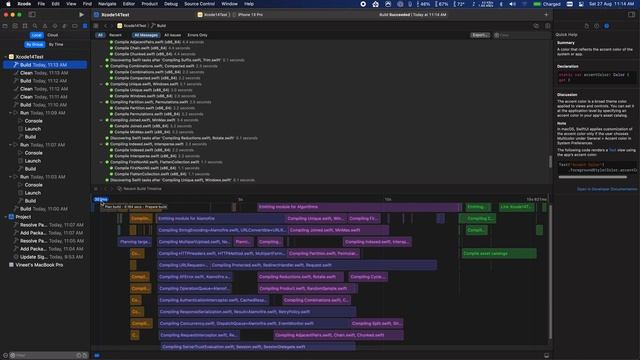Viewport: 640px width, 360px height.
Task: Show the File inspector icon
Action: pyautogui.click(x=587, y=26)
